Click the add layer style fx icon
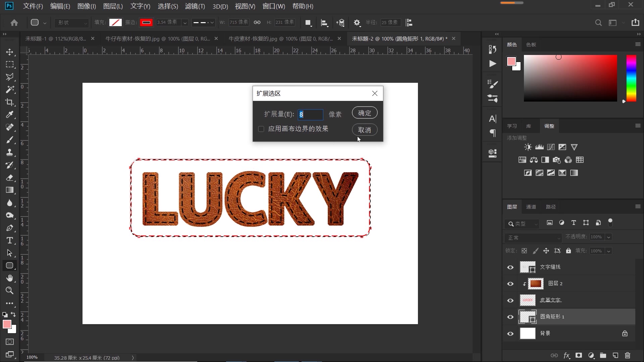 [x=567, y=355]
